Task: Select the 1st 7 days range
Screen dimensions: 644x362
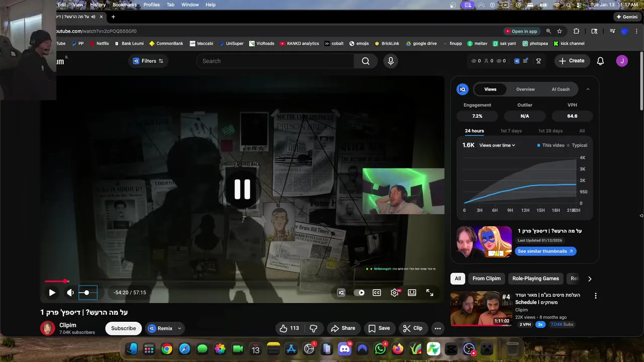Action: (511, 131)
